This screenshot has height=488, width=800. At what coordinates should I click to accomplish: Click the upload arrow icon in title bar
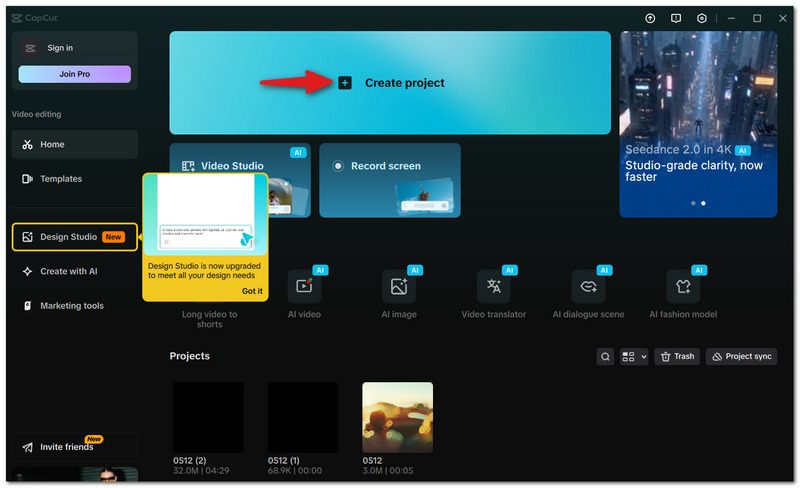point(650,18)
